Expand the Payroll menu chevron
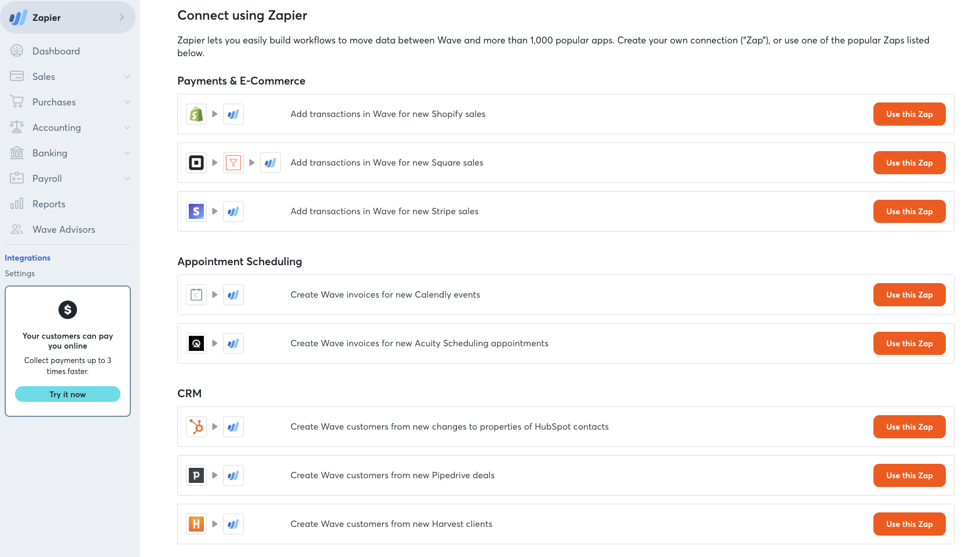980x557 pixels. (127, 178)
